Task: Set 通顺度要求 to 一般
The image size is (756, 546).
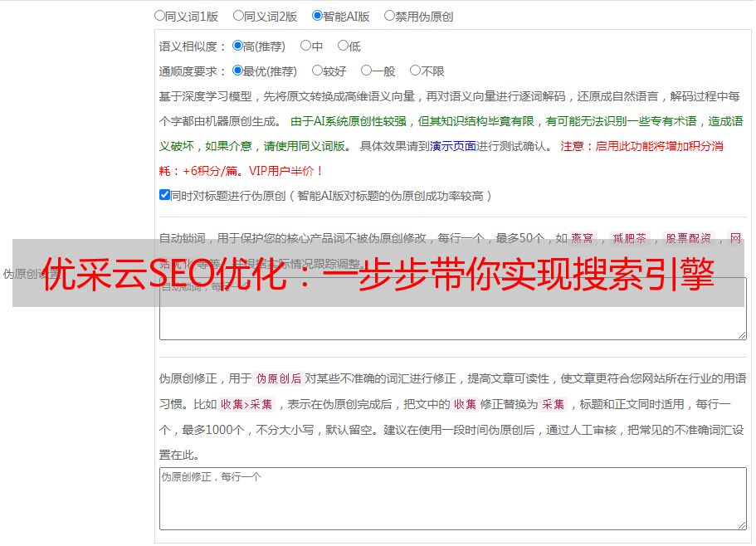Action: (x=366, y=71)
